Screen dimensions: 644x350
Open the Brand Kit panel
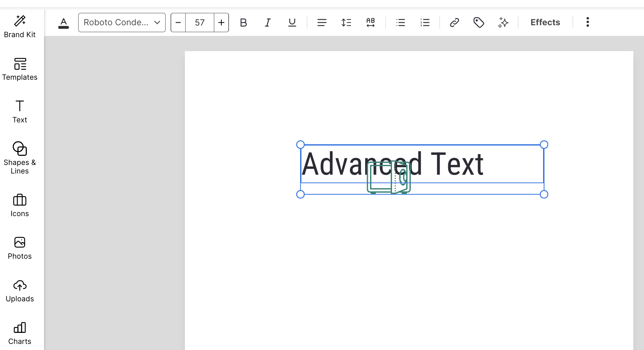point(20,26)
